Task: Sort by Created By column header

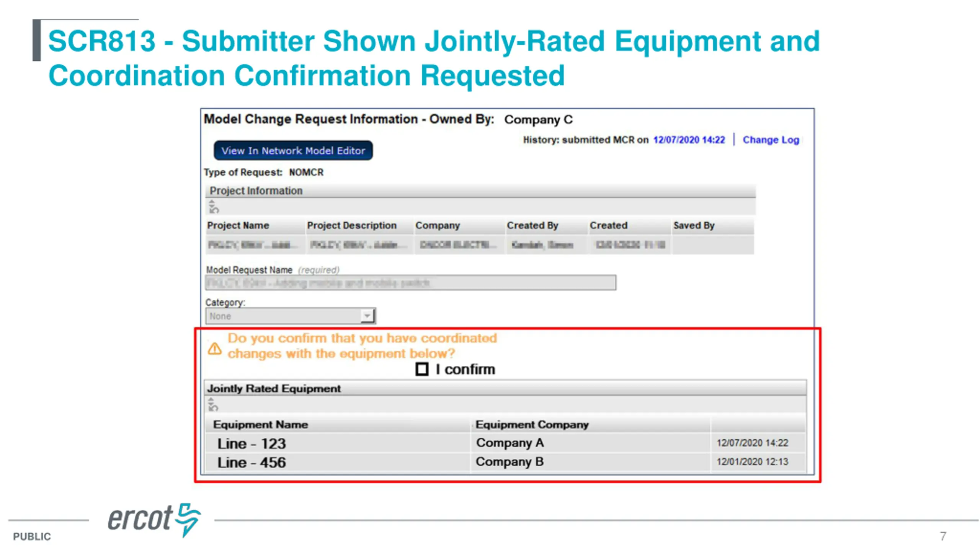Action: coord(547,225)
